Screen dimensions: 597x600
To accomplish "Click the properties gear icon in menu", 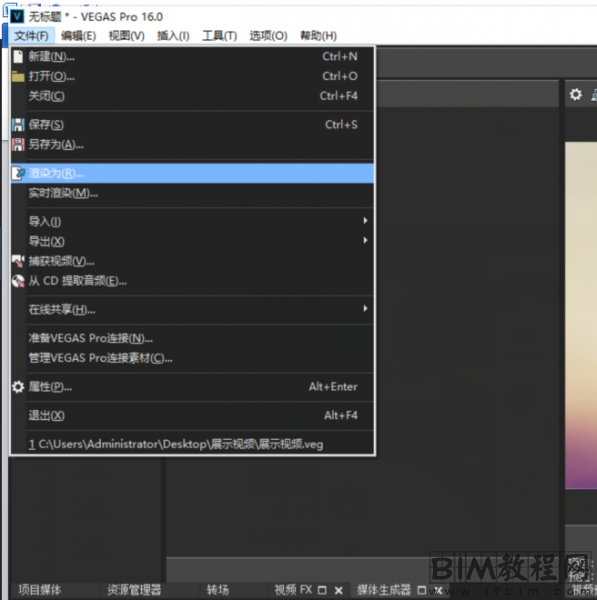I will pos(18,387).
